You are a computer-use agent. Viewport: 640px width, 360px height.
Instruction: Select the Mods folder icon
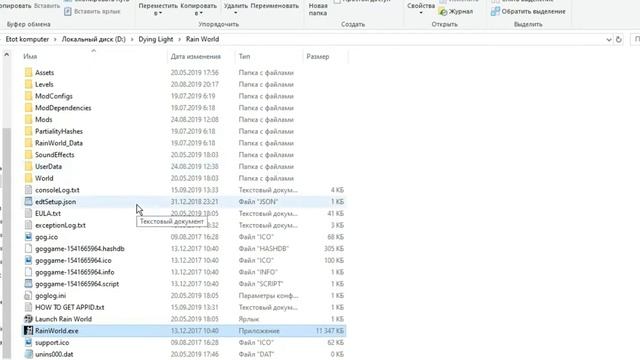[28, 120]
